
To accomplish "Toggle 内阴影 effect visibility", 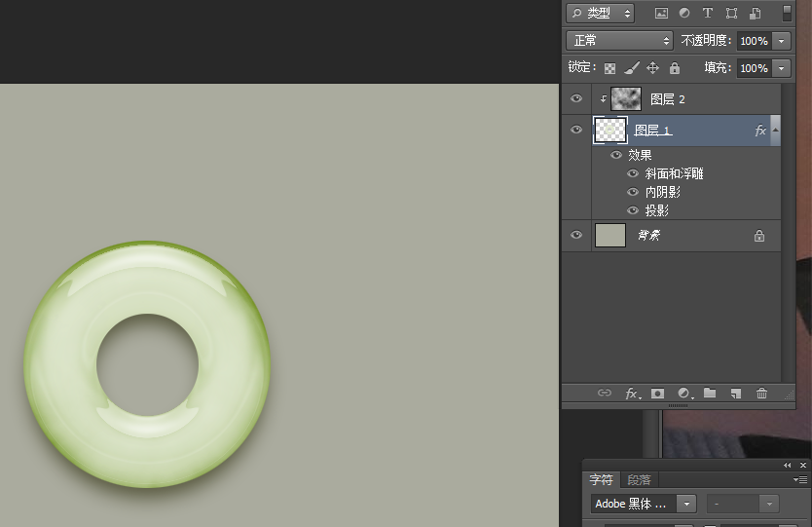I will point(632,192).
